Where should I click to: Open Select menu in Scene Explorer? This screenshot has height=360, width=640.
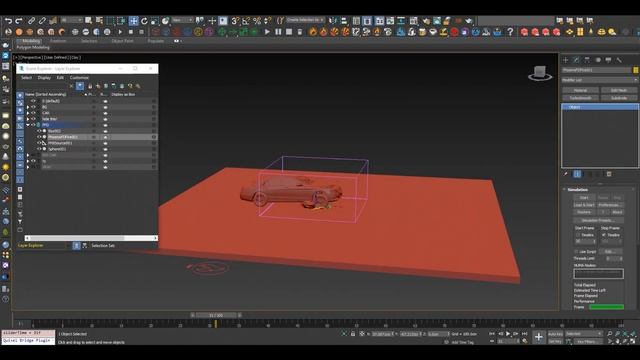point(27,78)
